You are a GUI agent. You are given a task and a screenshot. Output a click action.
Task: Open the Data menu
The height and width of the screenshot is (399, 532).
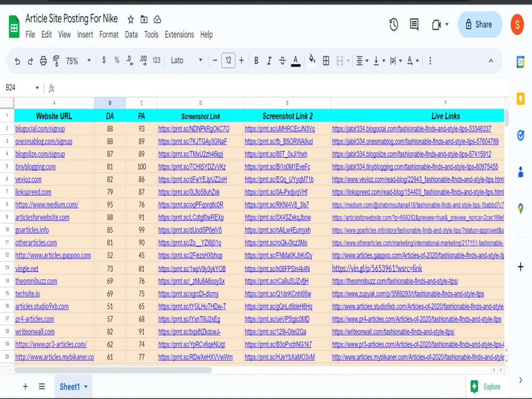(x=131, y=35)
